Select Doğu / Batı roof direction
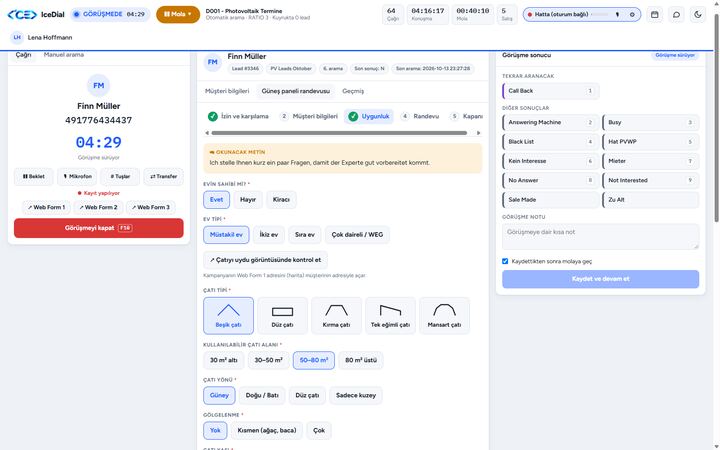Image resolution: width=720 pixels, height=450 pixels. [262, 395]
